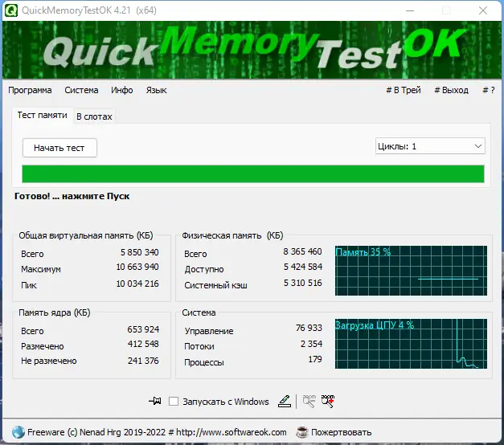504x445 pixels.
Task: Click the Размечено value 412 548
Action: coord(143,344)
